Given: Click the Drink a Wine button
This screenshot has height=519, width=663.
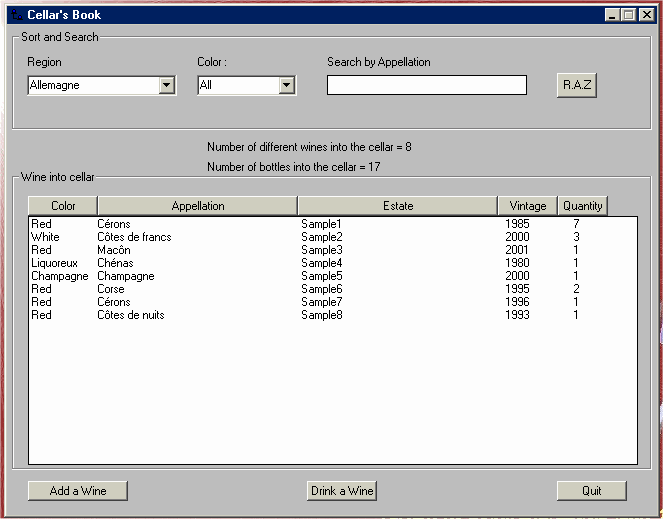Looking at the screenshot, I should point(342,491).
